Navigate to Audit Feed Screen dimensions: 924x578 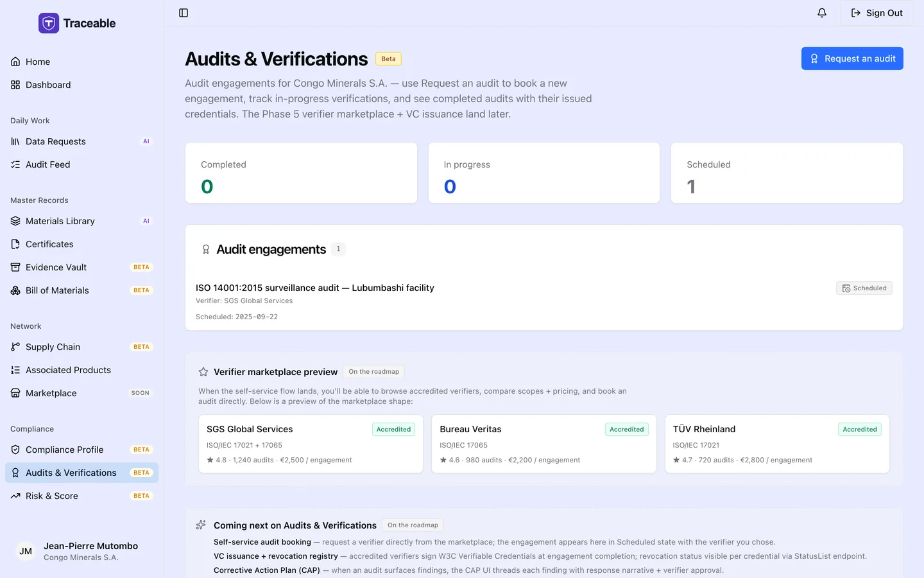click(81, 164)
